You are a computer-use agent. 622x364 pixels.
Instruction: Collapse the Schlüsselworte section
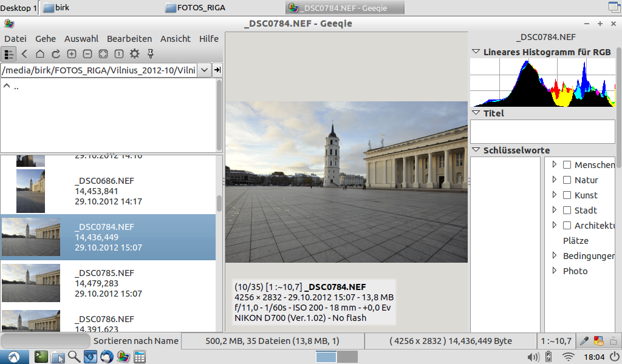pos(476,150)
